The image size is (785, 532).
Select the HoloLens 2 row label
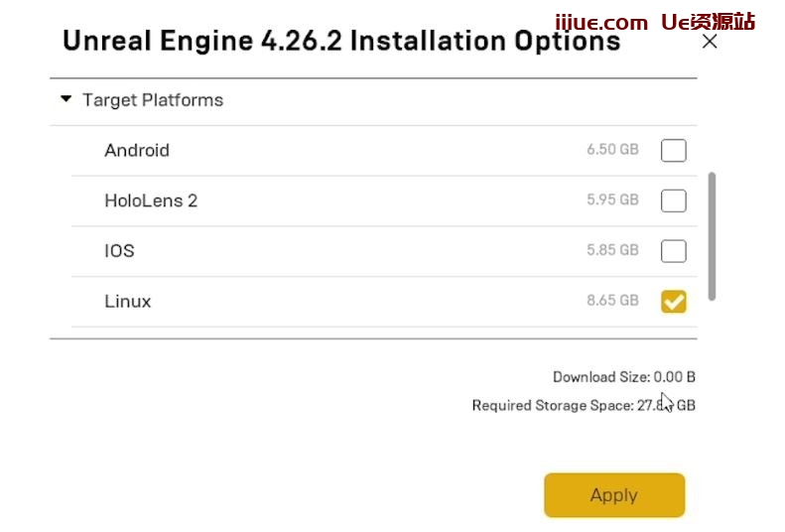pyautogui.click(x=151, y=200)
